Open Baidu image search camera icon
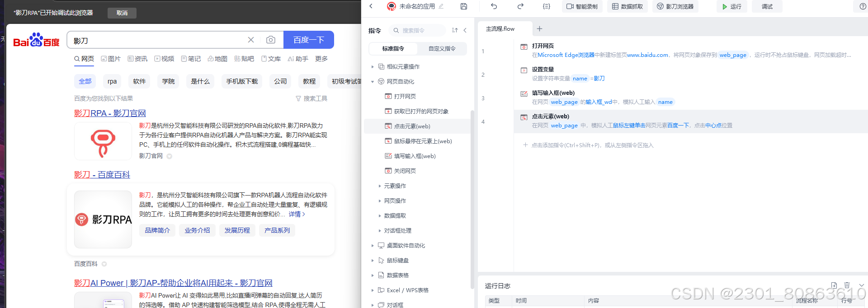The image size is (868, 308). [270, 40]
